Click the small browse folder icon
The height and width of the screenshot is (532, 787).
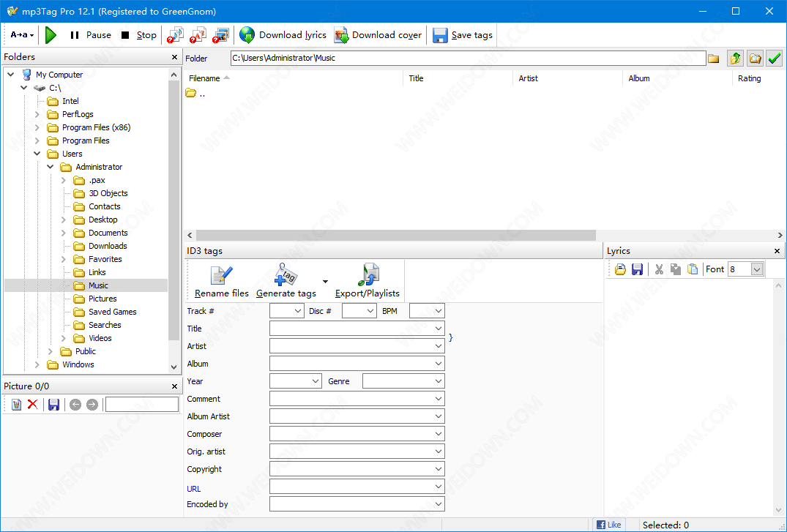[713, 59]
